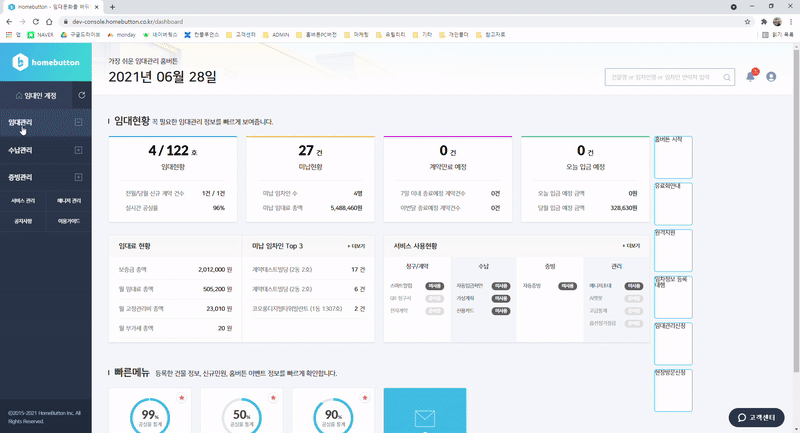This screenshot has height=433, width=800.
Task: Toggle 가상계좌 미사용 badge
Action: click(x=500, y=298)
